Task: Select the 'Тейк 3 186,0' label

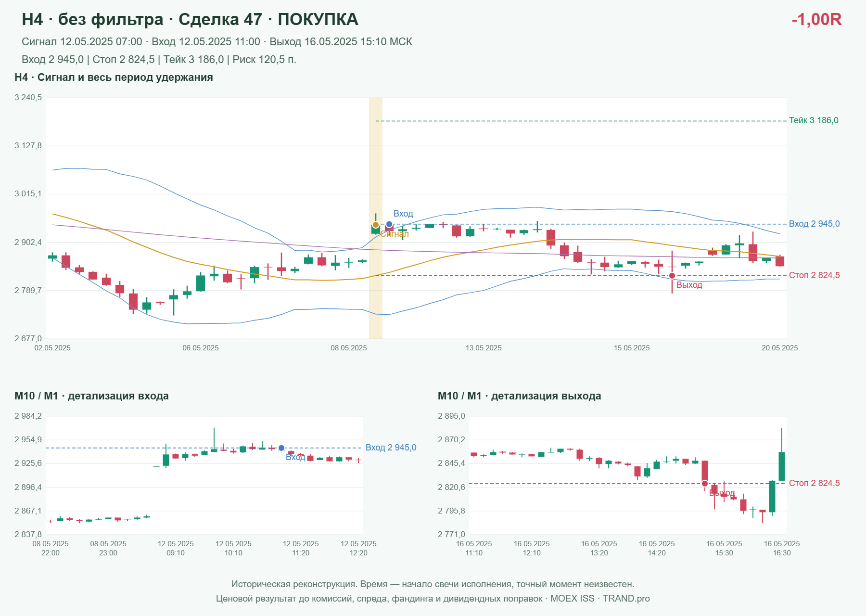Action: [814, 120]
